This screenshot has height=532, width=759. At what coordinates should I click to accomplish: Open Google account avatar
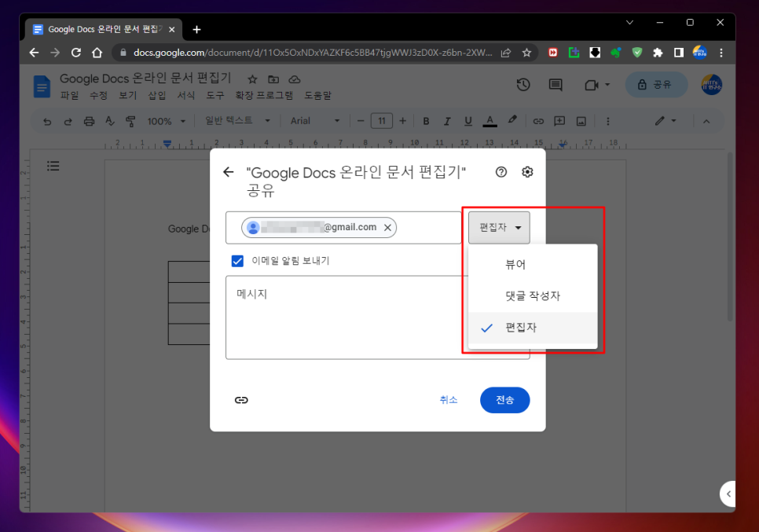[x=712, y=85]
